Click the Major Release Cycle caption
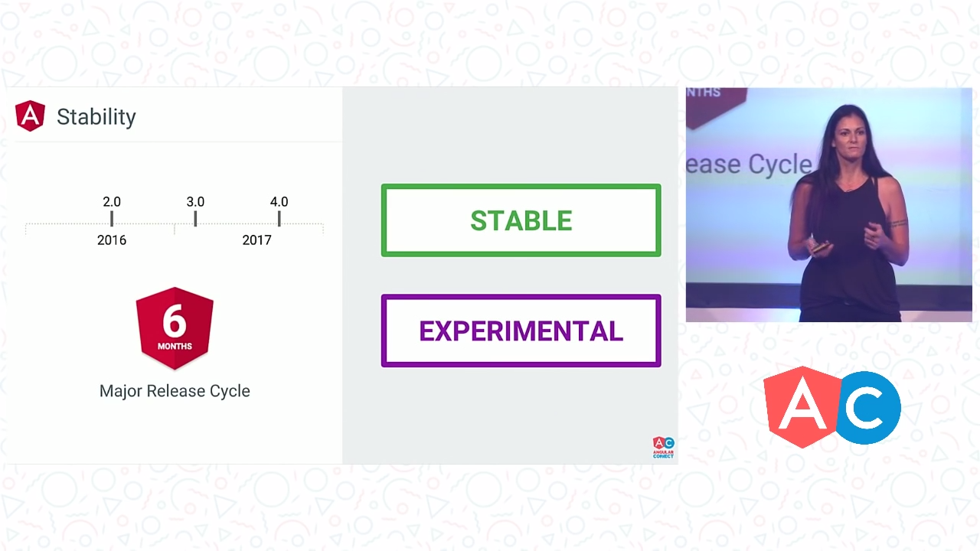980x551 pixels. point(175,391)
